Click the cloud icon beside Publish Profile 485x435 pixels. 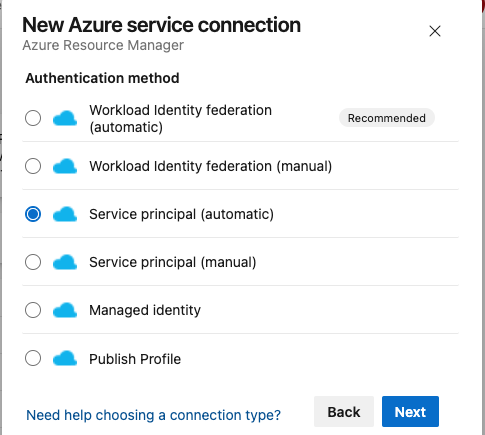tap(65, 358)
